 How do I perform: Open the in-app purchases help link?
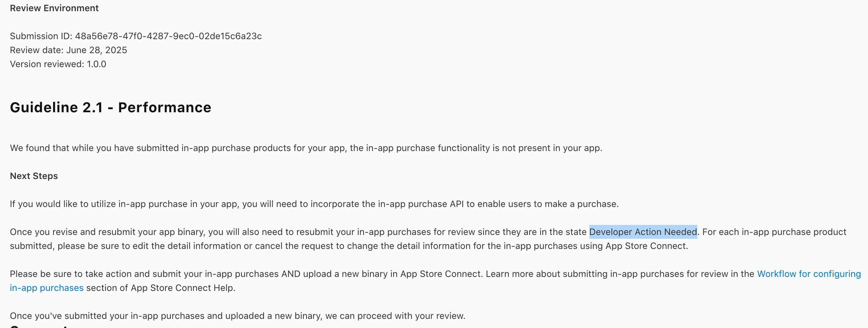pos(47,288)
